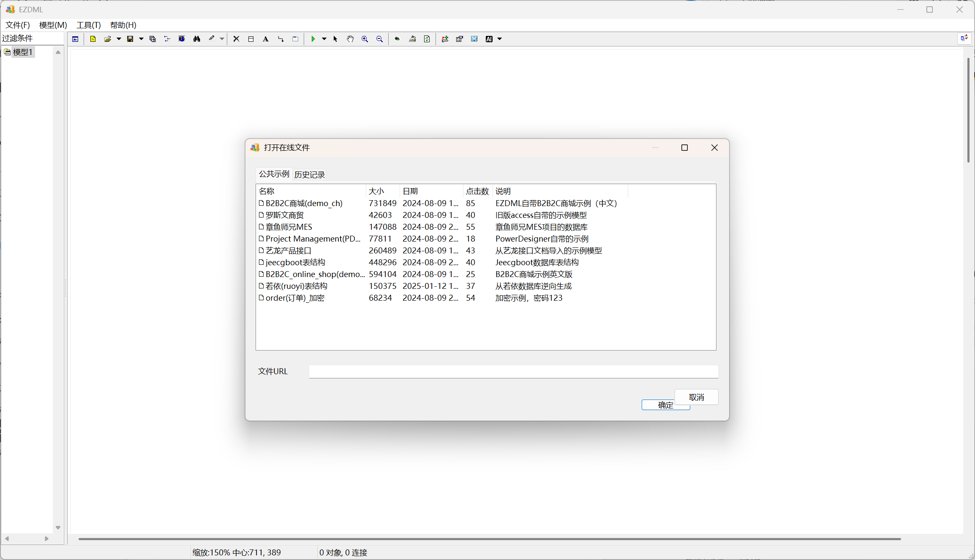Expand dropdown beside the save icon

(x=142, y=39)
